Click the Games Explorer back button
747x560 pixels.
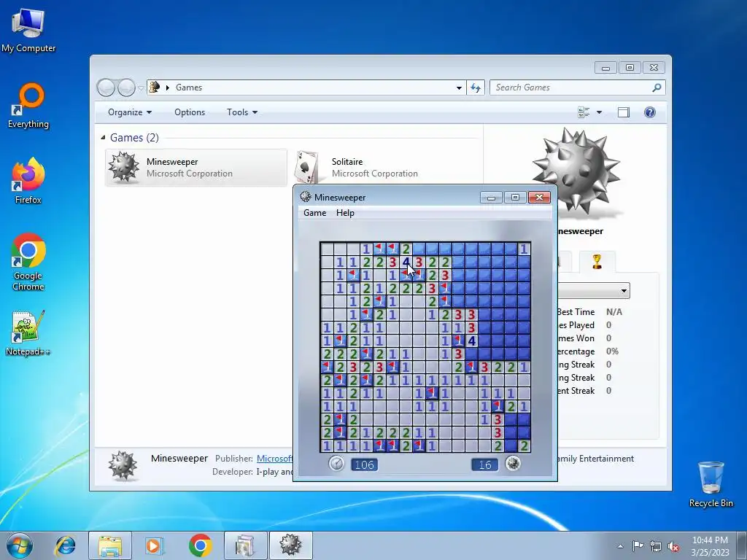(x=106, y=87)
